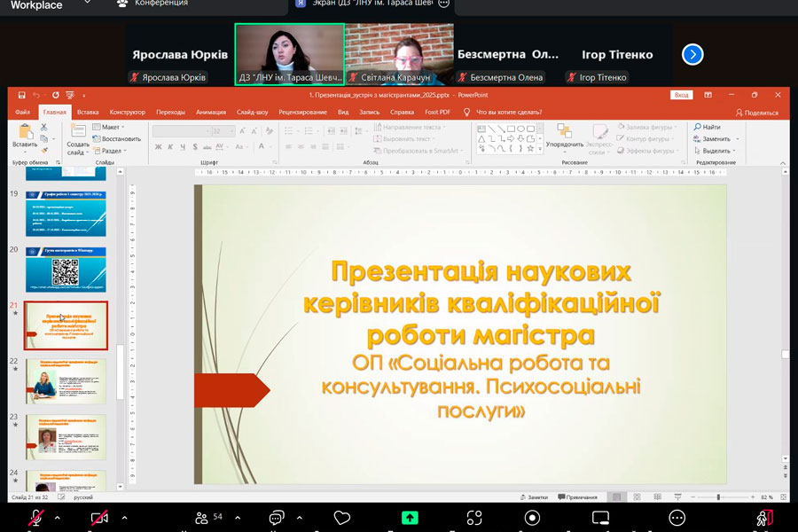Show next participants with blue arrow
The image size is (798, 532).
click(692, 55)
